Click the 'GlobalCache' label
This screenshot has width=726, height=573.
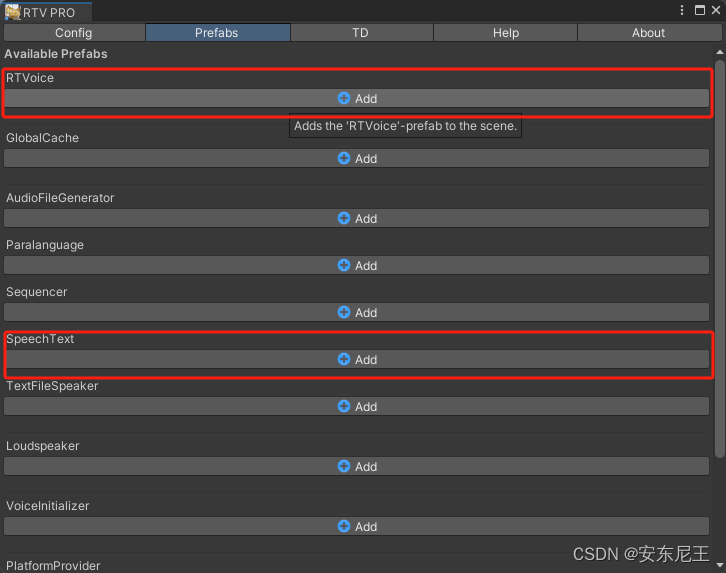(x=43, y=138)
